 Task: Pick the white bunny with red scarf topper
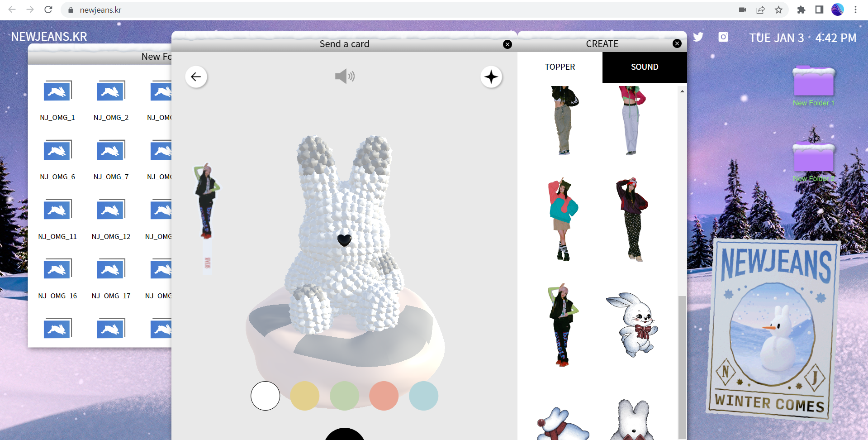[563, 424]
